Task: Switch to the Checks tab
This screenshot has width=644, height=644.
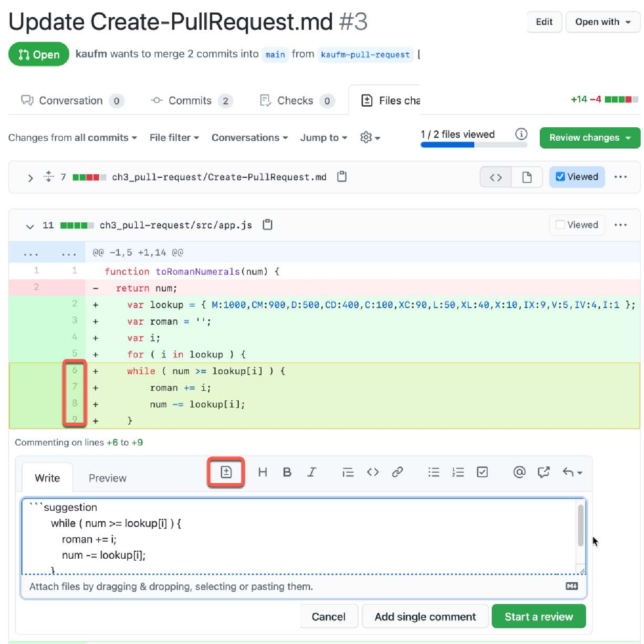Action: 297,101
